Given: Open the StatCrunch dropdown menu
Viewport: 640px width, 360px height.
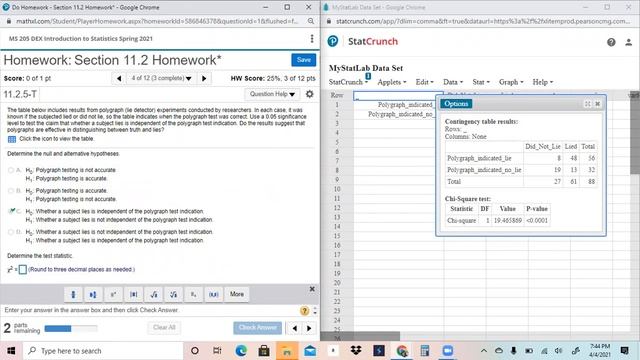Looking at the screenshot, I should pos(348,82).
